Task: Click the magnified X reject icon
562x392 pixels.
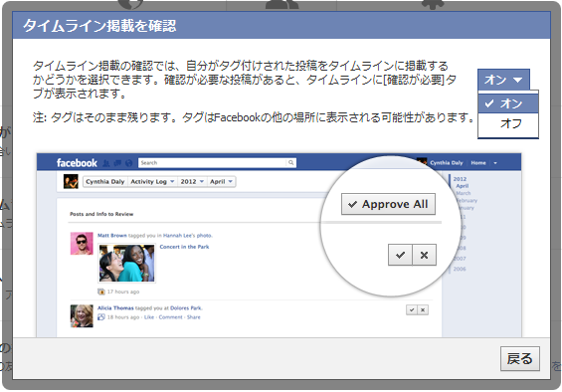Action: pos(425,255)
